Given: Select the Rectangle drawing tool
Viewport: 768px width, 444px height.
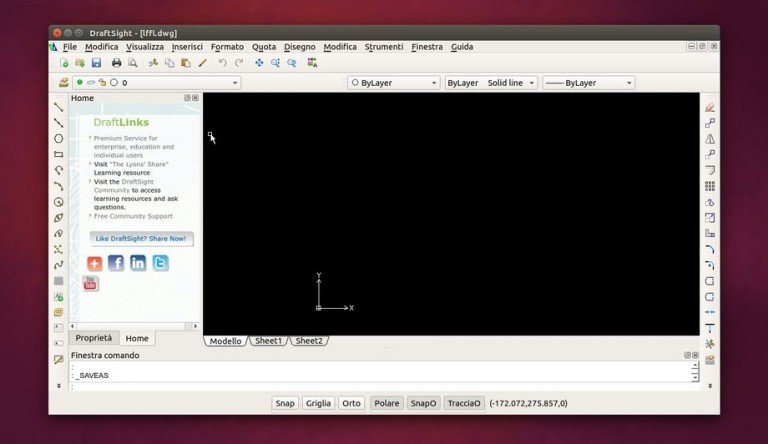Looking at the screenshot, I should (x=59, y=154).
